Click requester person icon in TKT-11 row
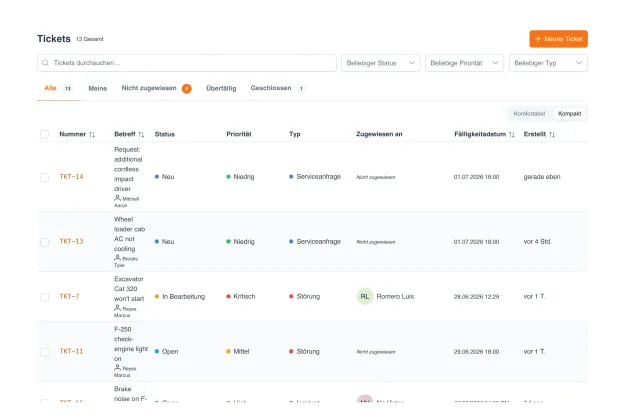The height and width of the screenshot is (420, 624). click(117, 367)
